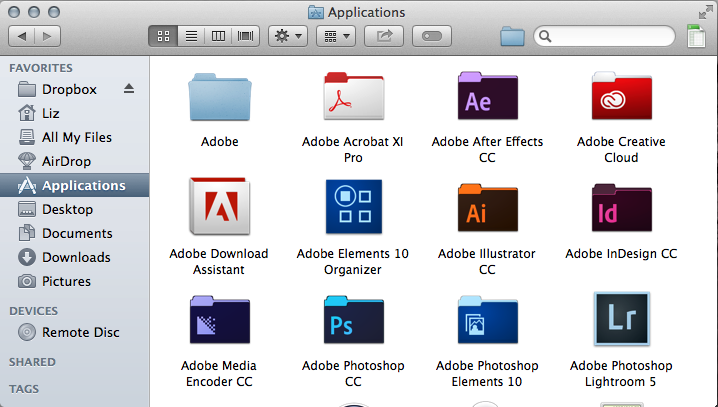This screenshot has width=718, height=407.
Task: Open the Action gear dropdown menu
Action: [288, 36]
